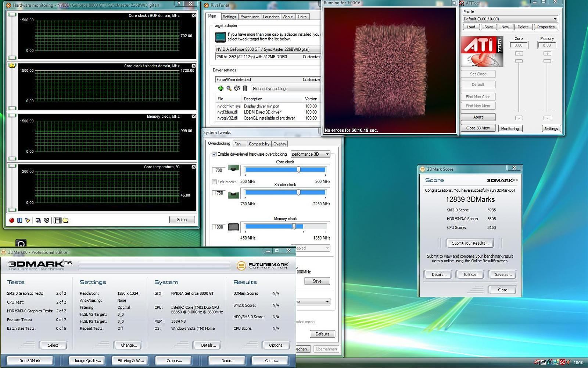This screenshot has width=588, height=368.
Task: Click To Excel in 3DMark Score
Action: click(470, 275)
